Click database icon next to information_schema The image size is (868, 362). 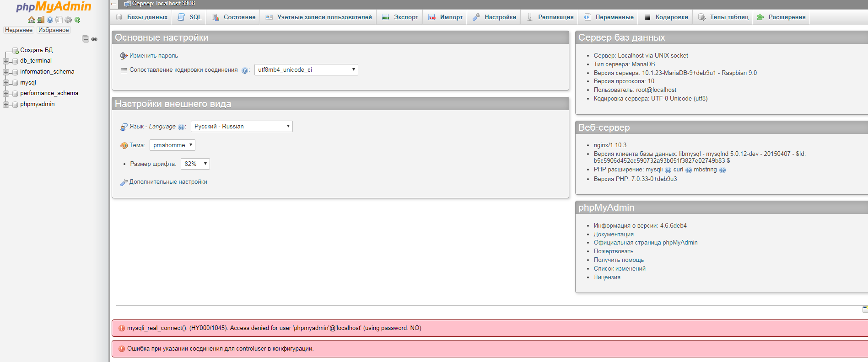click(x=15, y=72)
